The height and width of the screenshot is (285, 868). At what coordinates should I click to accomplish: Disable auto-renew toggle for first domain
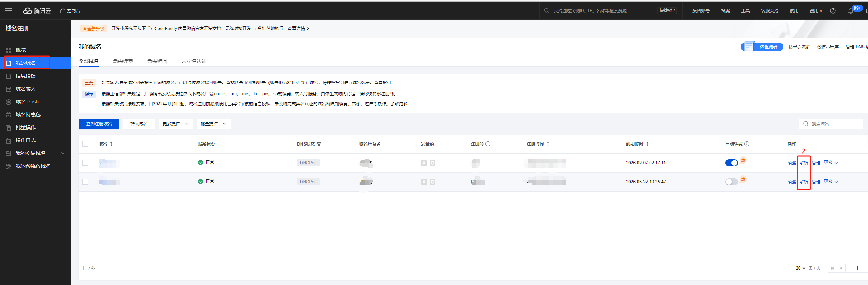pyautogui.click(x=731, y=163)
